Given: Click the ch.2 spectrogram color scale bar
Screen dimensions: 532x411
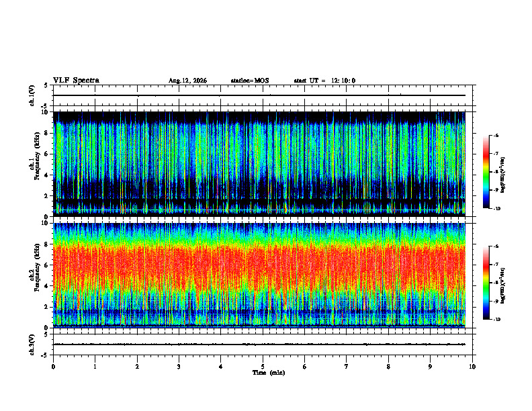Looking at the screenshot, I should click(x=486, y=283).
